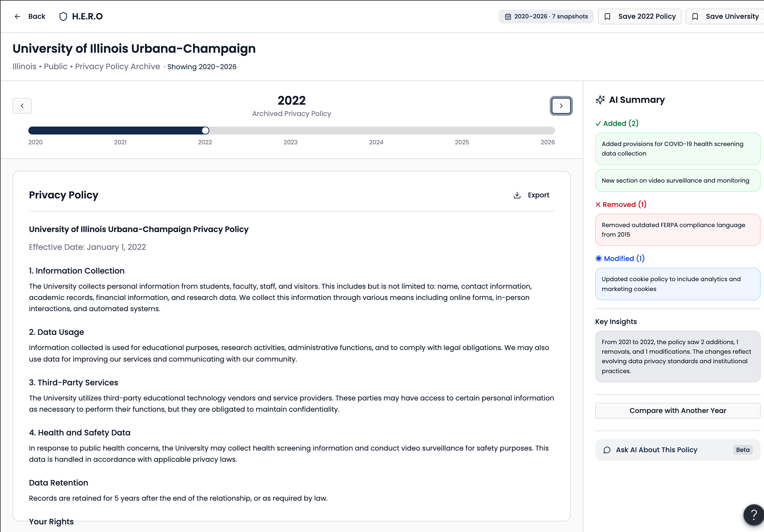
Task: Select the 2022 timeline label
Action: point(205,142)
